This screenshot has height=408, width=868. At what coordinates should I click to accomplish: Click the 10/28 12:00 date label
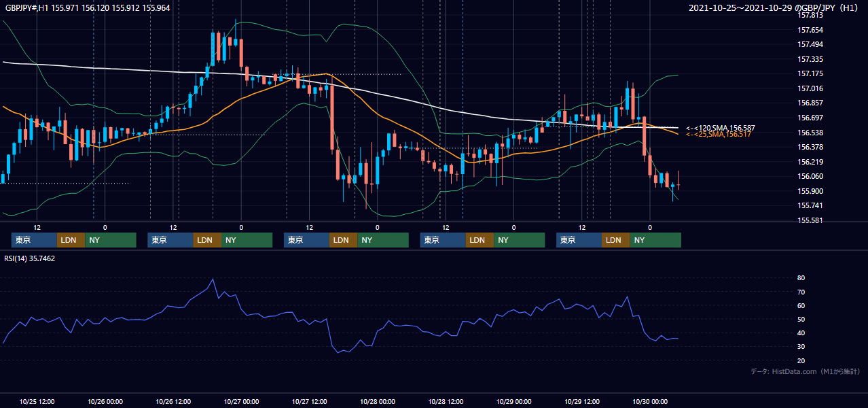pos(446,401)
